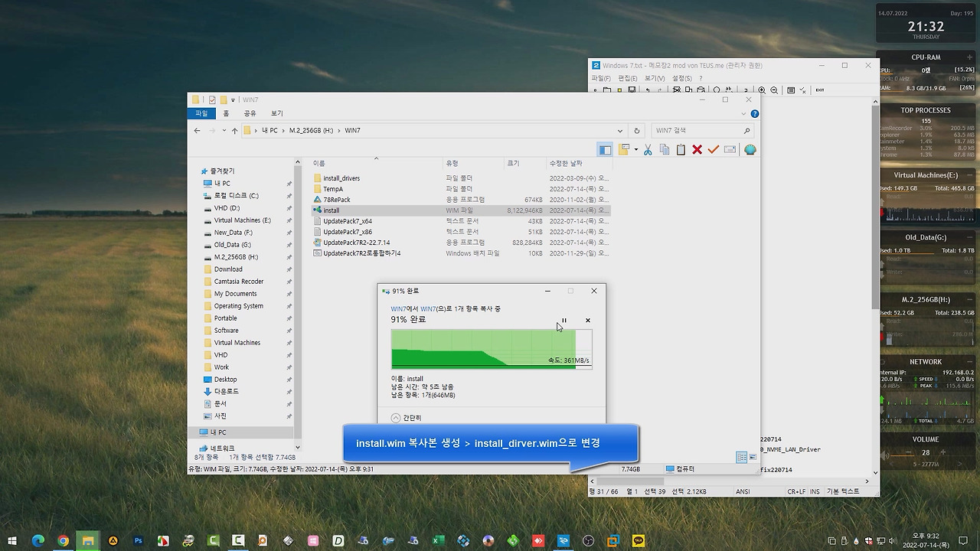Open Excel from the taskbar
The image size is (980, 551).
438,541
